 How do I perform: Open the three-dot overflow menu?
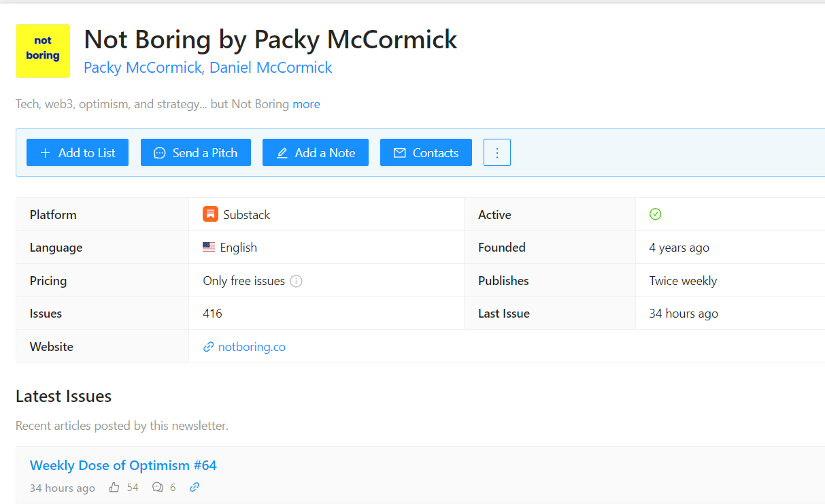pyautogui.click(x=496, y=152)
